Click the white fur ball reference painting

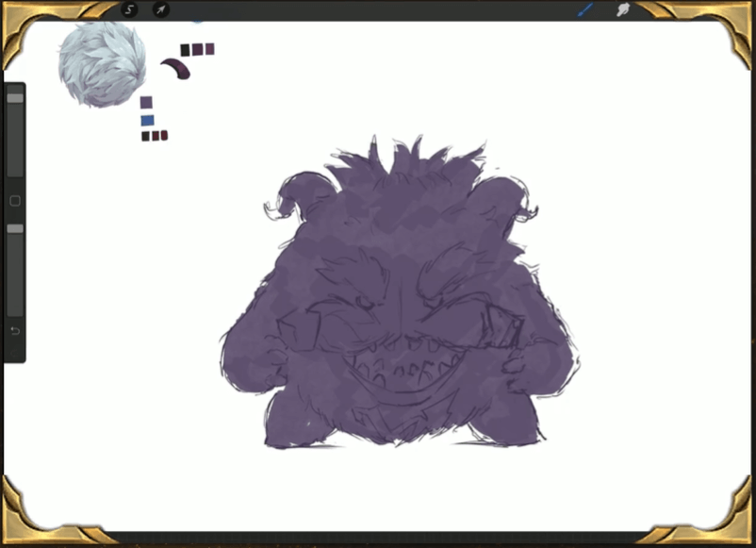point(102,64)
